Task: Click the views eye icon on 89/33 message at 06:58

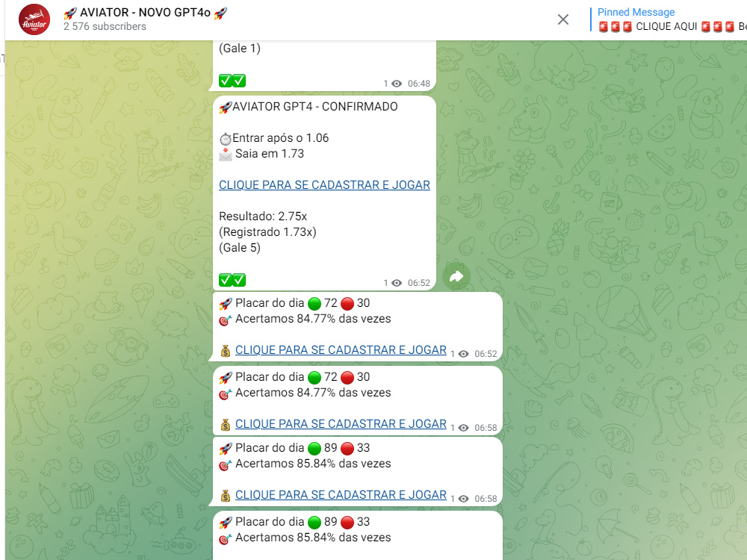Action: point(464,499)
